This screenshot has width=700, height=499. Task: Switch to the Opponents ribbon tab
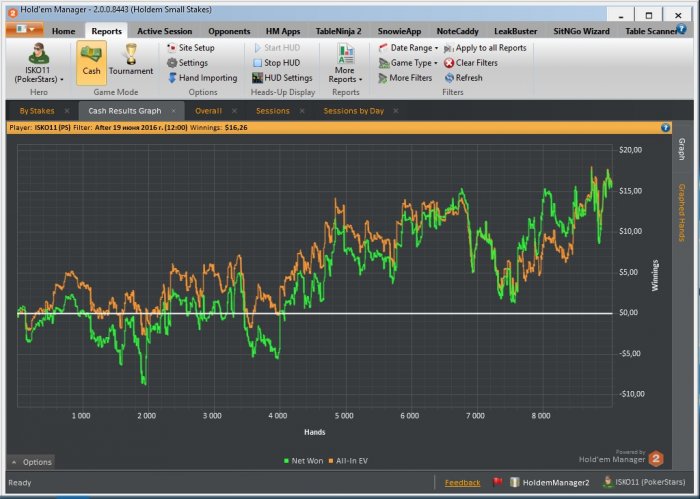pyautogui.click(x=229, y=31)
